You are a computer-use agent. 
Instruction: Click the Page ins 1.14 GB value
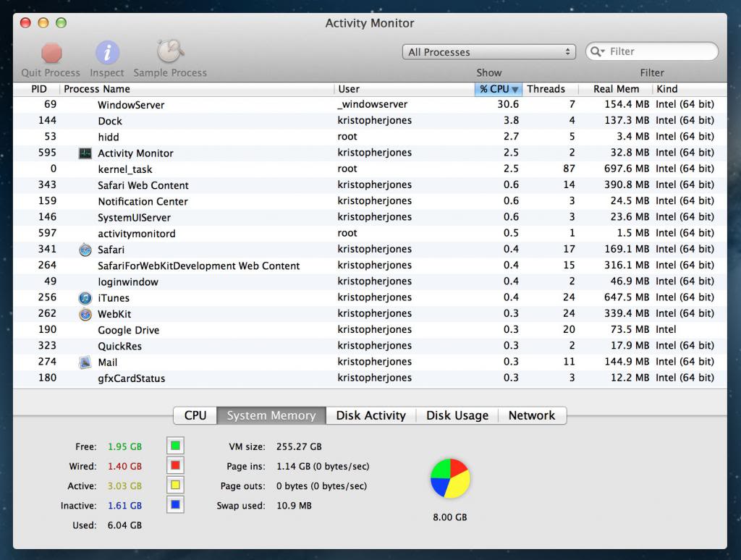coord(323,467)
